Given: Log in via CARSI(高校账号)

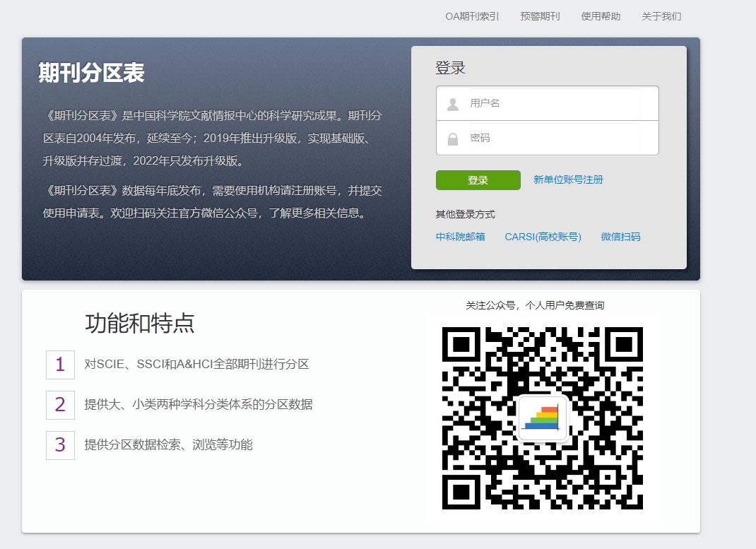Looking at the screenshot, I should tap(543, 237).
